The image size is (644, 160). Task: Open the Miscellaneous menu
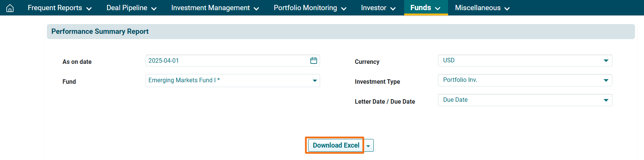point(482,8)
